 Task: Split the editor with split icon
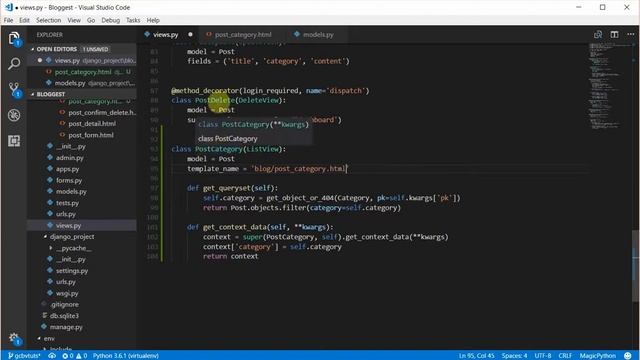[614, 35]
